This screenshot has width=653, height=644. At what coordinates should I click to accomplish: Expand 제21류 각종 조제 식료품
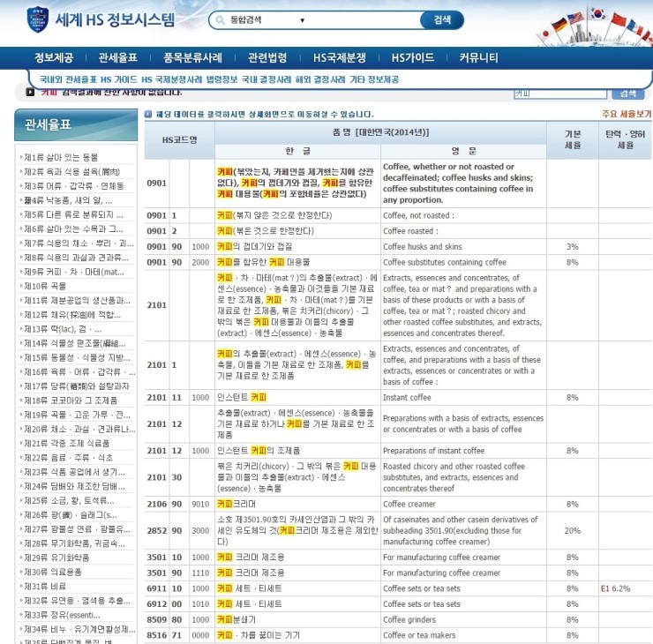click(x=67, y=444)
